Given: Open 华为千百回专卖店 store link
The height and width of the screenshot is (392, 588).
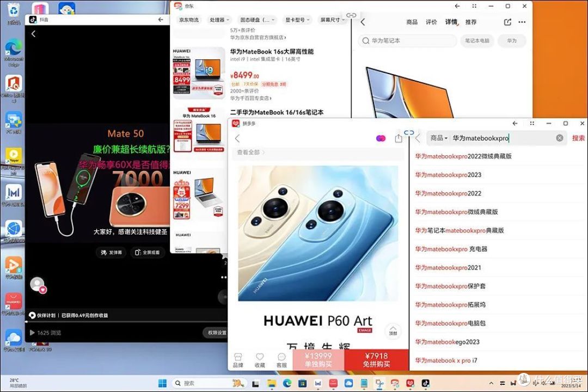Looking at the screenshot, I should click(250, 99).
